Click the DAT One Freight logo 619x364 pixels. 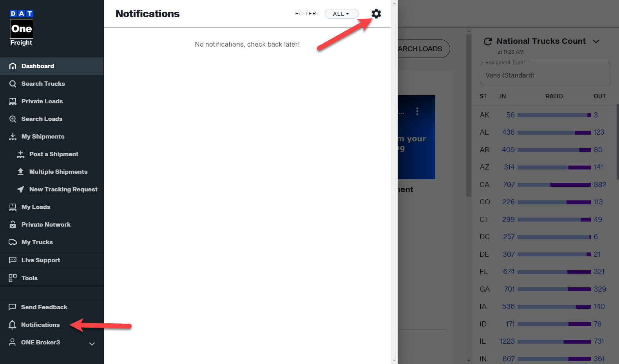(x=22, y=28)
